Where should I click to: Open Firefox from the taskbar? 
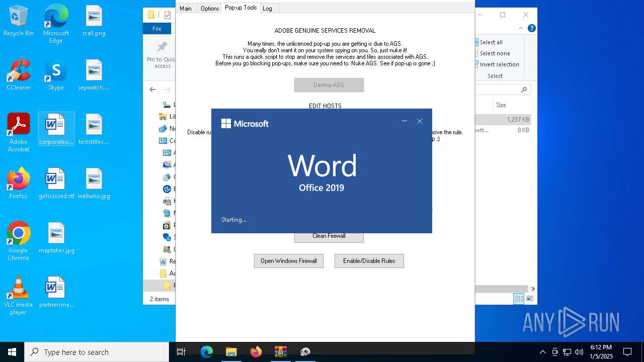(256, 352)
